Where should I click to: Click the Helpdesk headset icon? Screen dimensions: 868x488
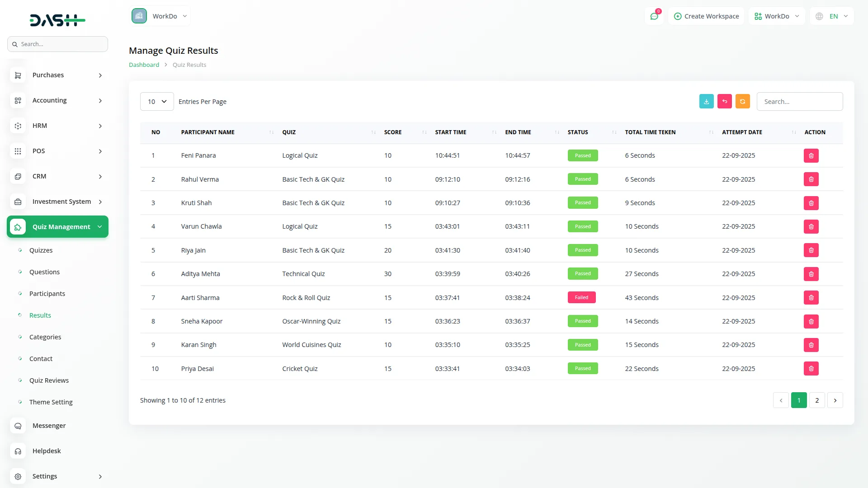pos(18,451)
